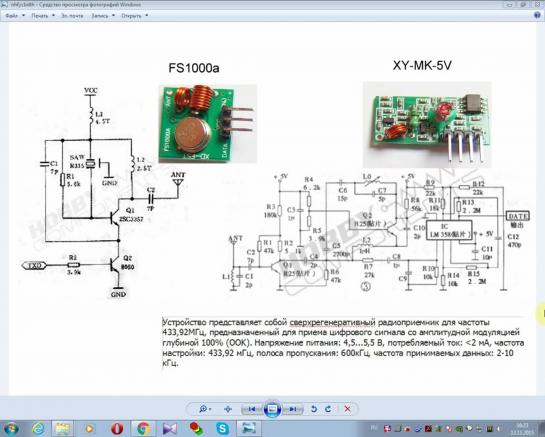Screen dimensions: 545x437
Task: Open the help question mark icon
Action: tap(537, 15)
